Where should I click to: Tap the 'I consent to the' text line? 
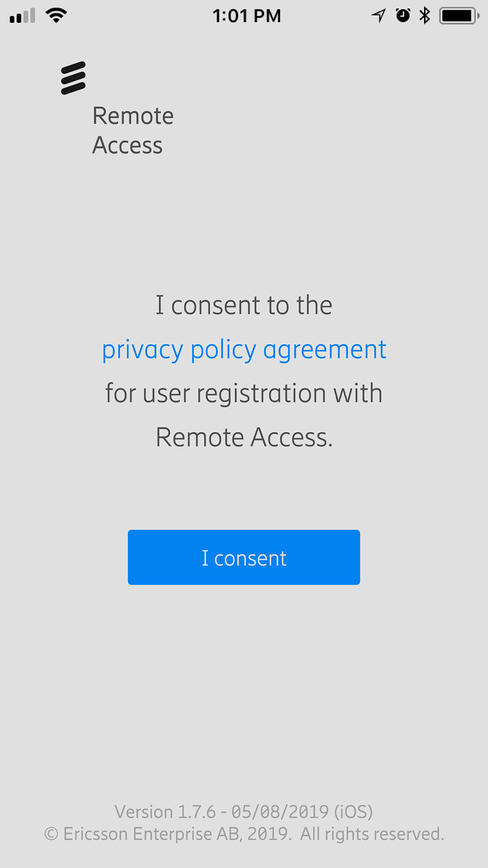(244, 306)
